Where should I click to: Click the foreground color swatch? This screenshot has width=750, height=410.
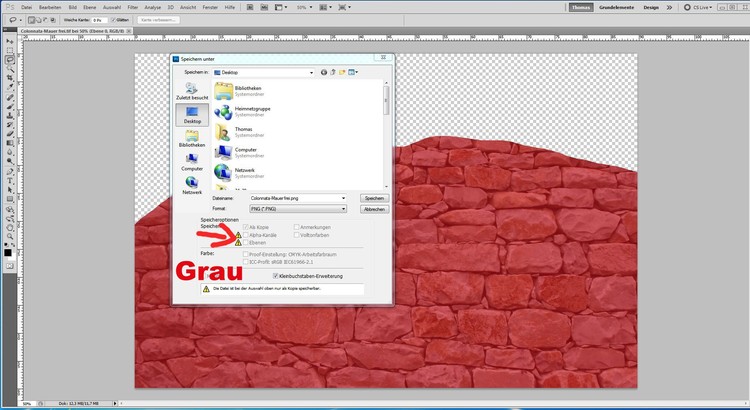7,252
